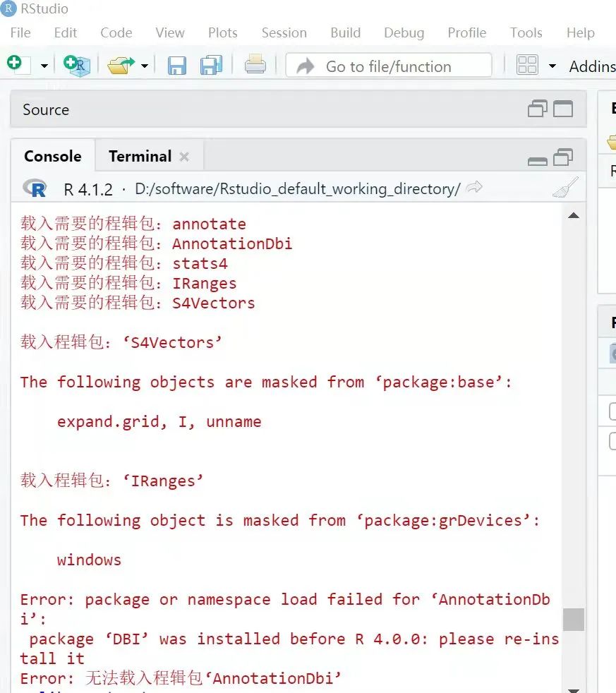Click the 'R 4.1.2' version label
616x693 pixels.
coord(88,190)
